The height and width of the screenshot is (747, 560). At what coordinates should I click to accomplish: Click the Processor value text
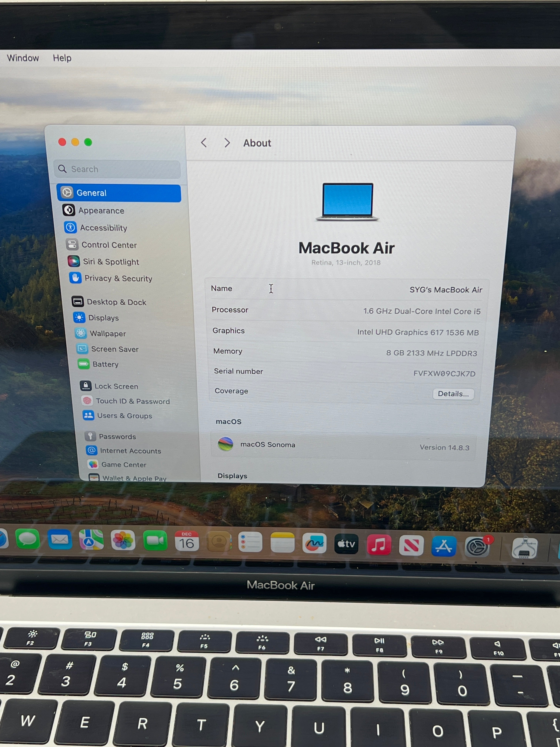tap(422, 311)
